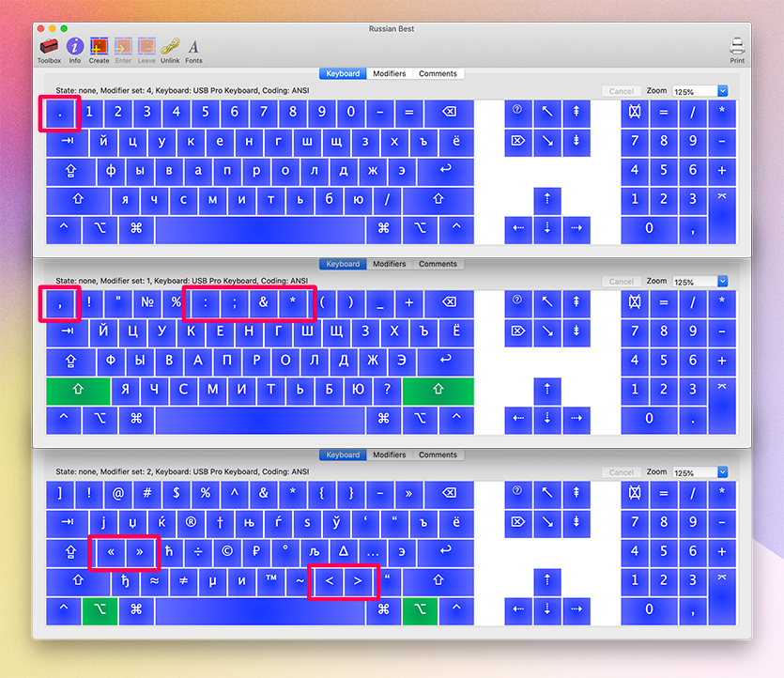Click the ™ trademark key

click(x=270, y=582)
